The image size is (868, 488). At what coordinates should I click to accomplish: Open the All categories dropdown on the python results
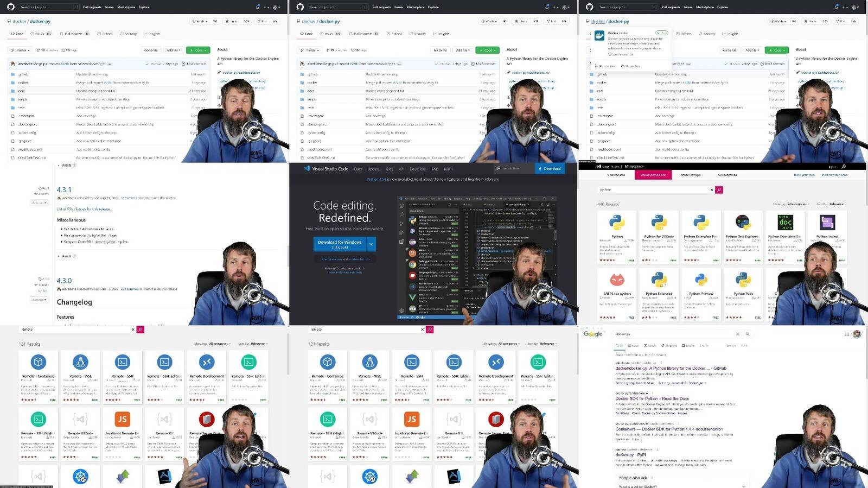[x=798, y=204]
